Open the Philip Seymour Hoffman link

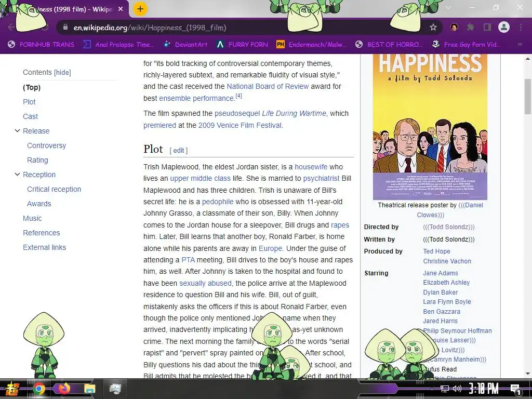point(457,331)
